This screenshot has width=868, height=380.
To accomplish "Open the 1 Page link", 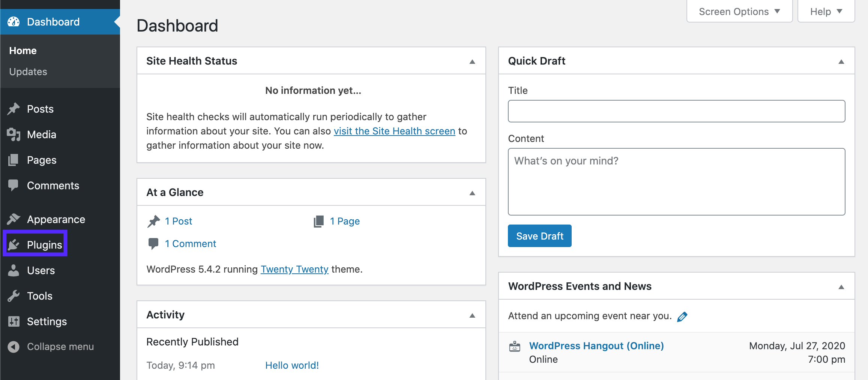I will [x=345, y=221].
